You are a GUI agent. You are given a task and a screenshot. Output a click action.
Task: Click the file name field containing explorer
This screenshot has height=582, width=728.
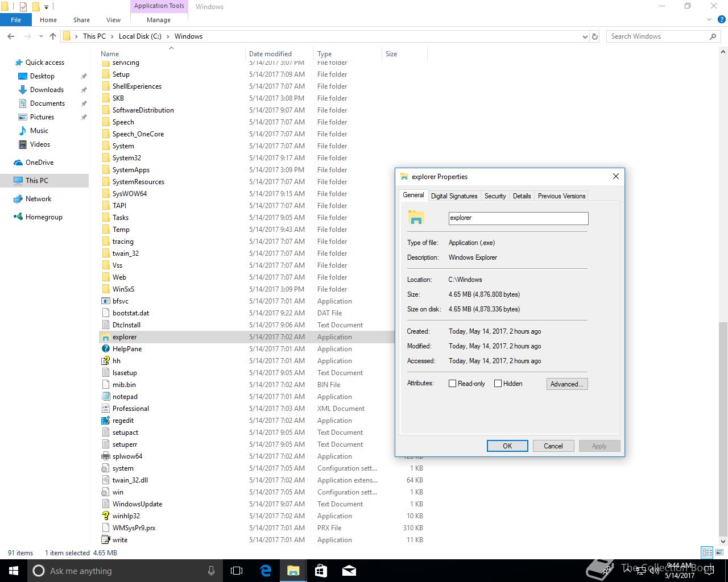click(518, 218)
